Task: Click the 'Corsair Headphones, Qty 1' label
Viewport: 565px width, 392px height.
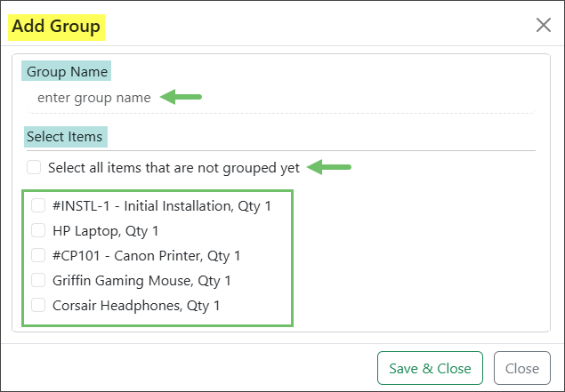Action: click(136, 306)
